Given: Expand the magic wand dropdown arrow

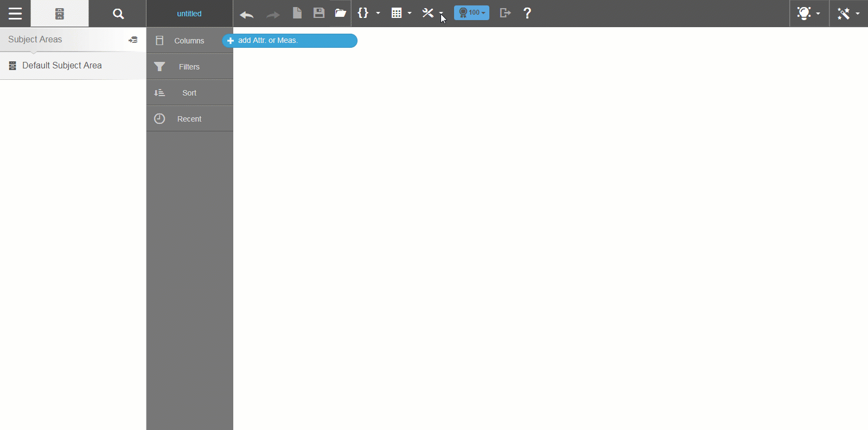Looking at the screenshot, I should coord(858,14).
